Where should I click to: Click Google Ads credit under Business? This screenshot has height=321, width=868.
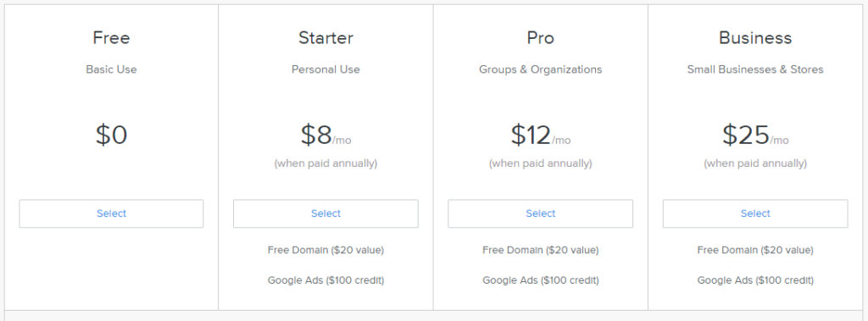[755, 280]
